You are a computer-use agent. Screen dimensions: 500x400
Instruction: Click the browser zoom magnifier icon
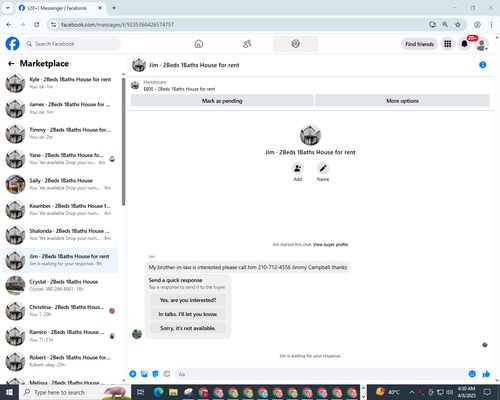445,24
